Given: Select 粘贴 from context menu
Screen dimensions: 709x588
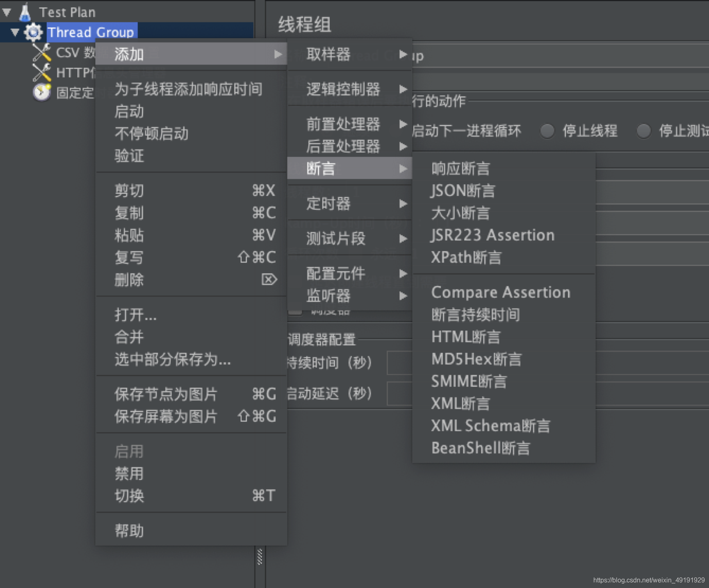Looking at the screenshot, I should [x=191, y=235].
